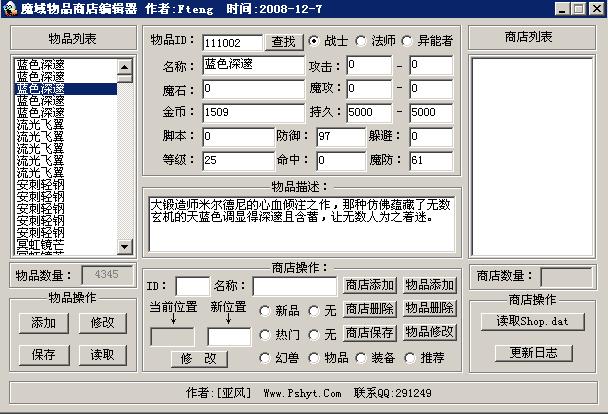This screenshot has height=414, width=608.
Task: Choose the 法师 class radio option
Action: [361, 42]
